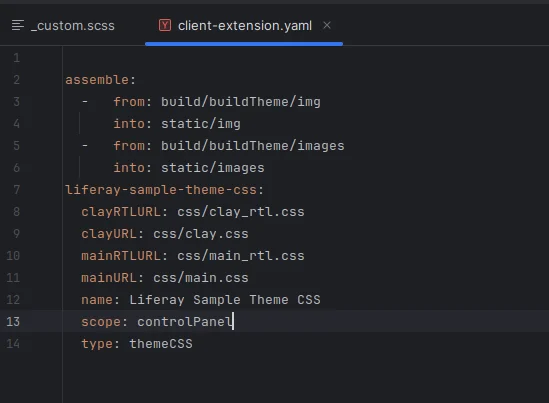Click the mainRTLURL property key

(x=121, y=256)
